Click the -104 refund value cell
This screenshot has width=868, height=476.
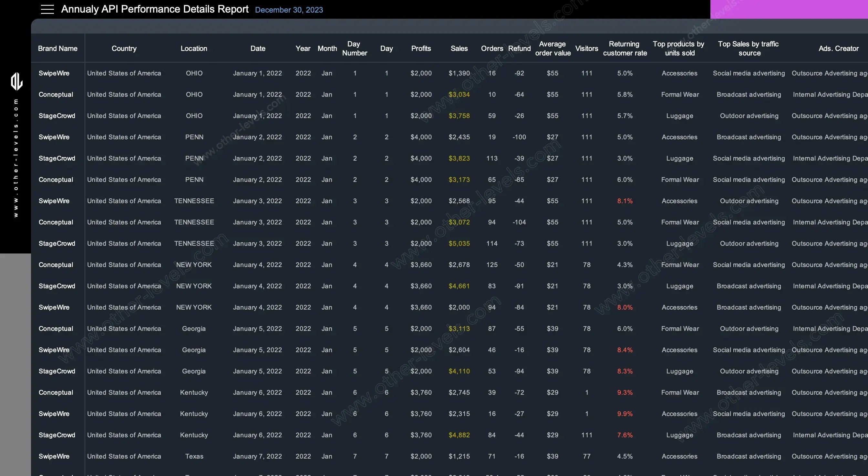point(519,222)
